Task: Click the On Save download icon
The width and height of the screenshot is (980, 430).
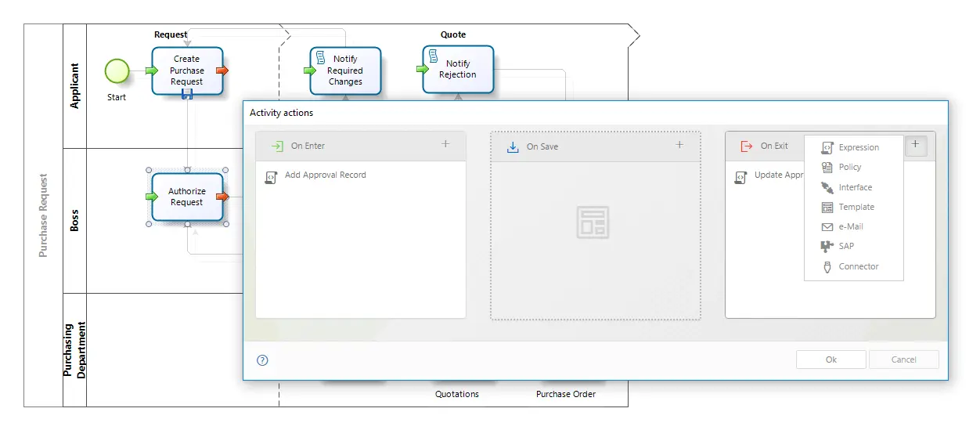Action: pyautogui.click(x=513, y=146)
